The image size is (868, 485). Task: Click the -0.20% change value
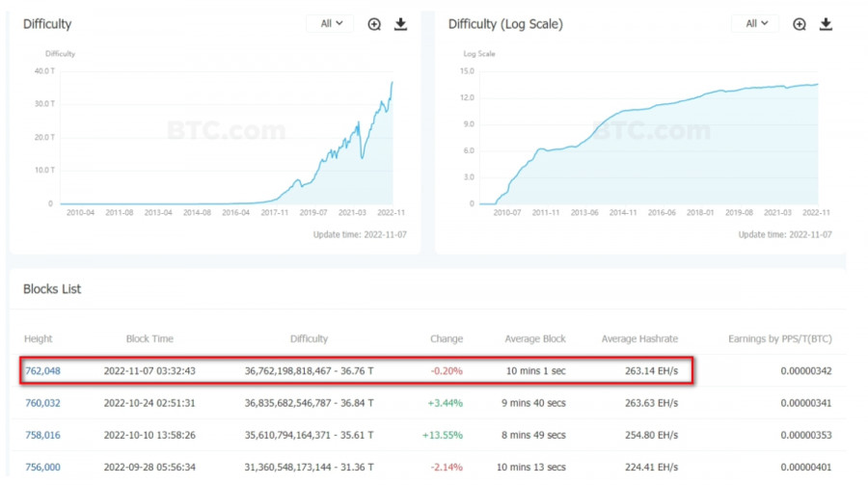(x=447, y=370)
